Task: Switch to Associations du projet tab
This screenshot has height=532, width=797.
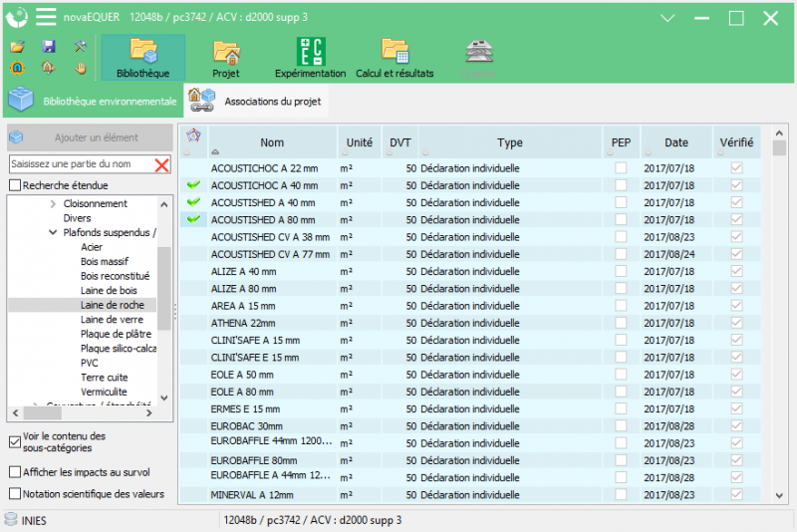Action: pyautogui.click(x=256, y=101)
